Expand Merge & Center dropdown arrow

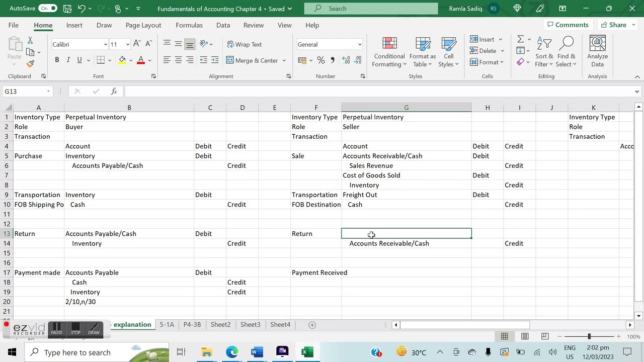click(284, 60)
